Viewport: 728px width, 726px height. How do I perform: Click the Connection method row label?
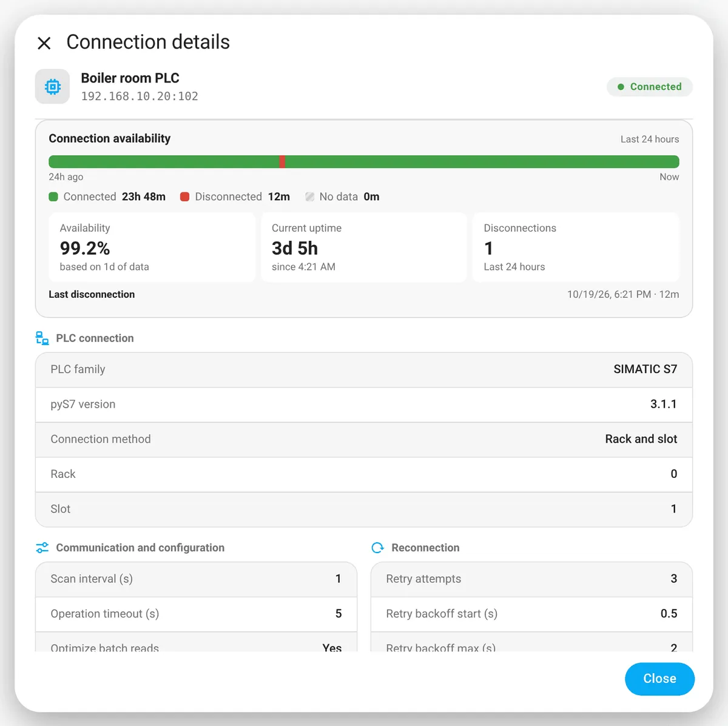101,439
